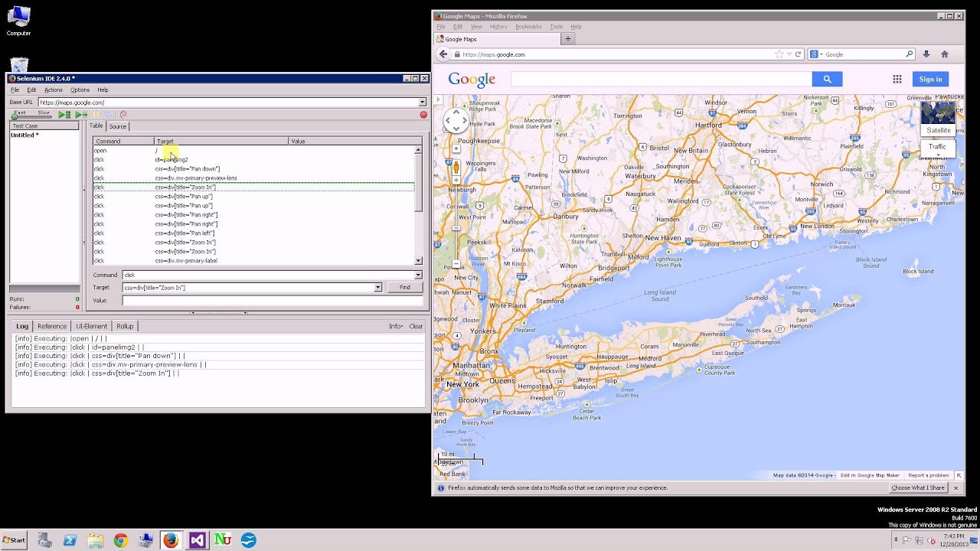Open the Edit menu in Selenium IDE
980x551 pixels.
pyautogui.click(x=31, y=90)
